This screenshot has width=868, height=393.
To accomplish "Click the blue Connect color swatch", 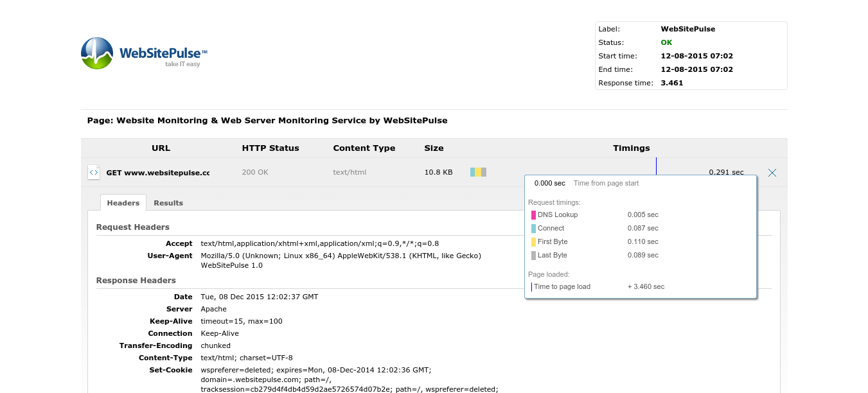I will point(533,229).
